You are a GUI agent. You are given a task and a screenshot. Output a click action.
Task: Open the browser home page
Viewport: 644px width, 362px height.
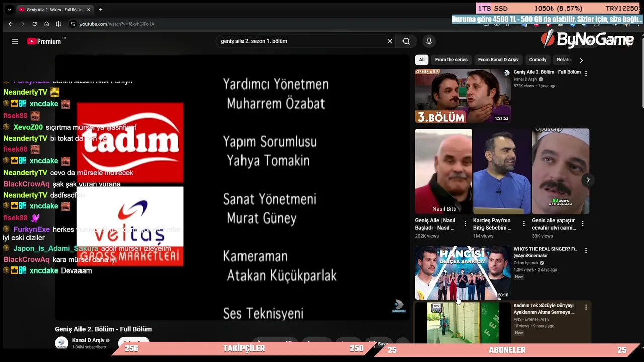click(x=46, y=24)
